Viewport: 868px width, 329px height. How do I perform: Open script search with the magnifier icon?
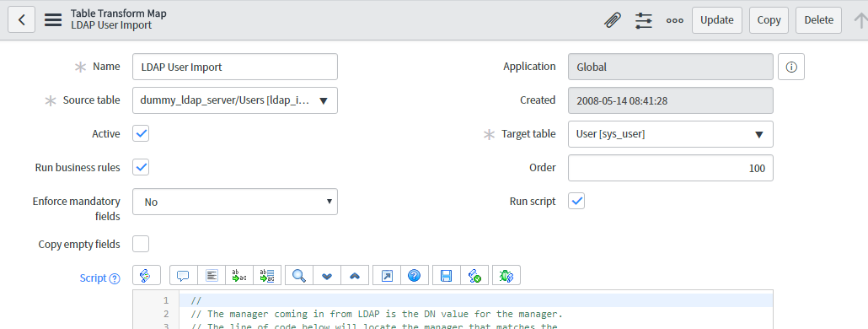coord(299,275)
